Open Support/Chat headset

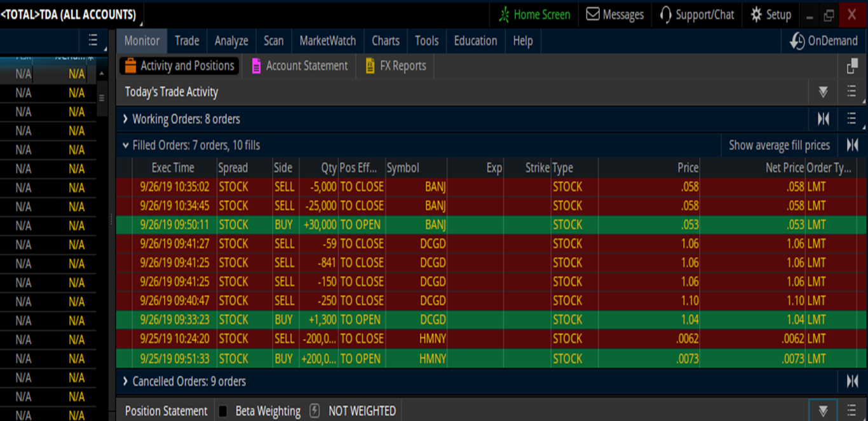point(696,15)
